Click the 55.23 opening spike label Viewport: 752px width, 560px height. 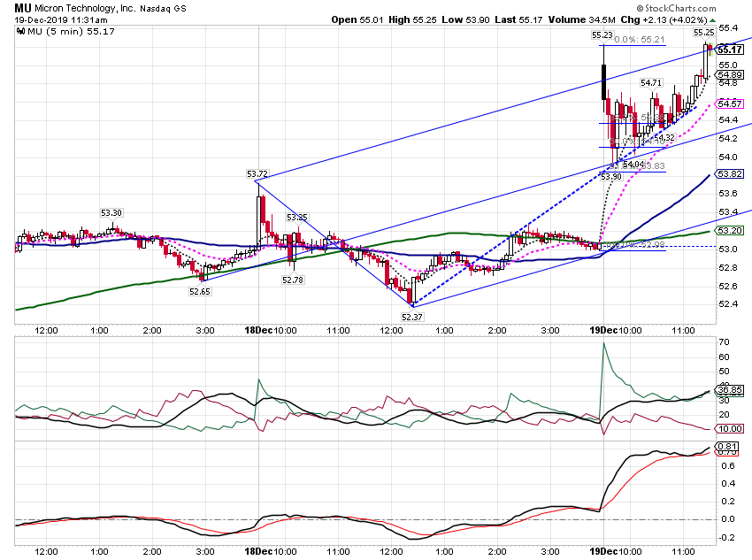coord(602,35)
